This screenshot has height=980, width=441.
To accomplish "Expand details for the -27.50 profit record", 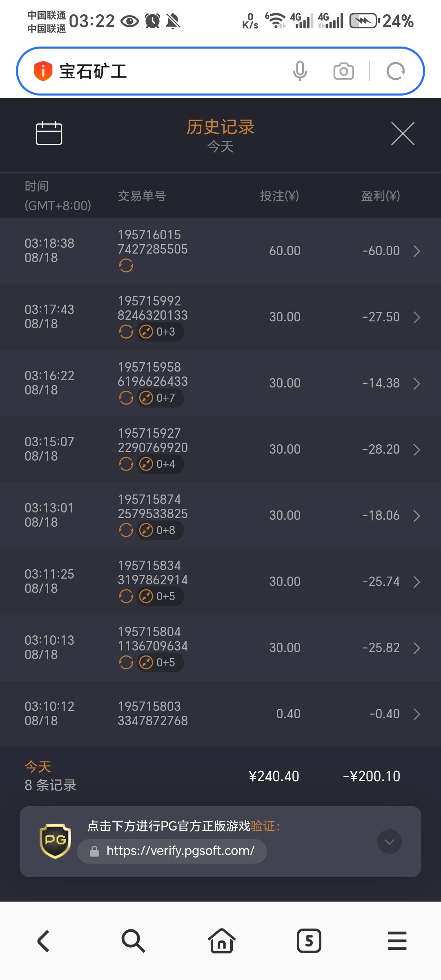I will (x=416, y=317).
